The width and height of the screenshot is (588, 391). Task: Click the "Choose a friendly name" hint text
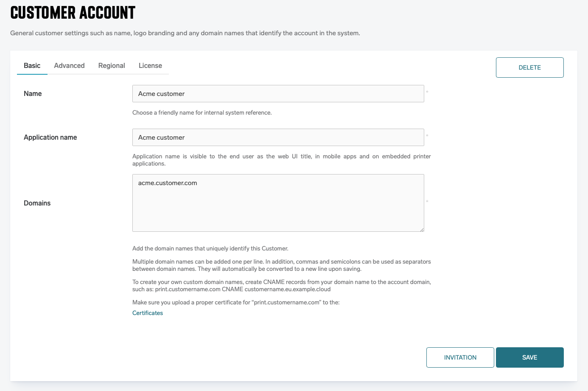point(202,113)
